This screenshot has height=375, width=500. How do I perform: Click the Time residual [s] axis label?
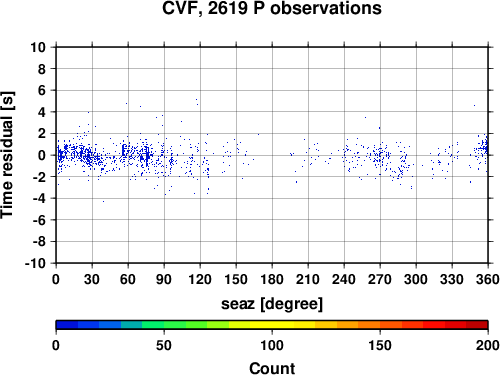point(7,155)
